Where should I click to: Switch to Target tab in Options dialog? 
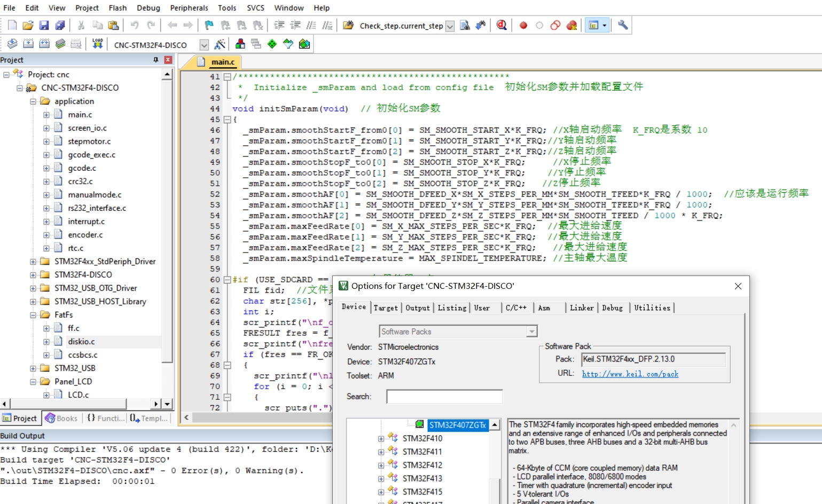(386, 308)
